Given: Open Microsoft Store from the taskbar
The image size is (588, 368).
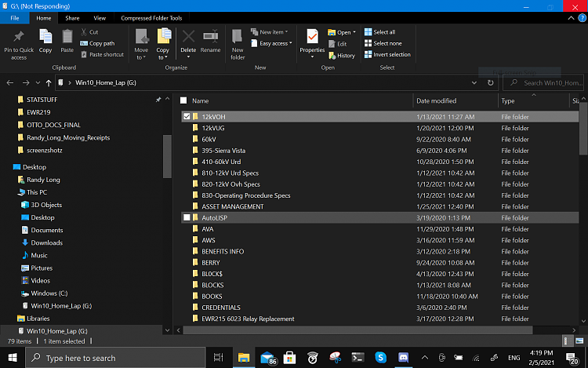Looking at the screenshot, I should click(x=289, y=358).
